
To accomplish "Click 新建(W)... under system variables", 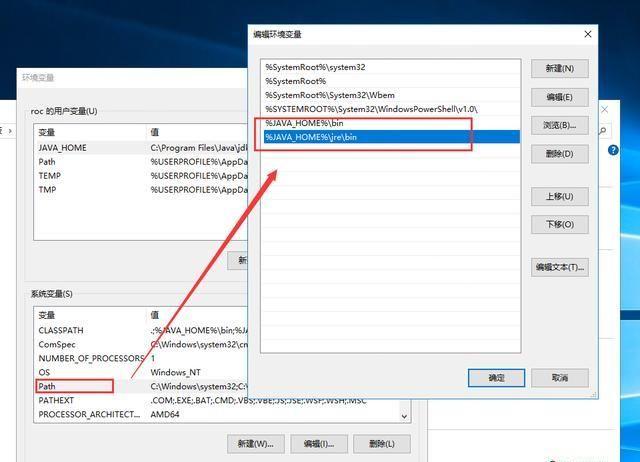I will point(256,444).
